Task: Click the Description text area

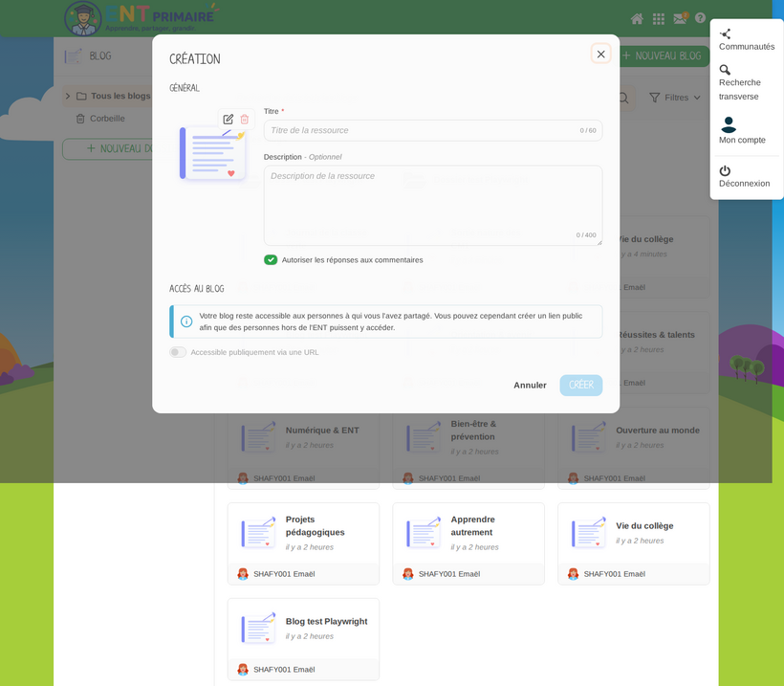Action: (x=433, y=206)
